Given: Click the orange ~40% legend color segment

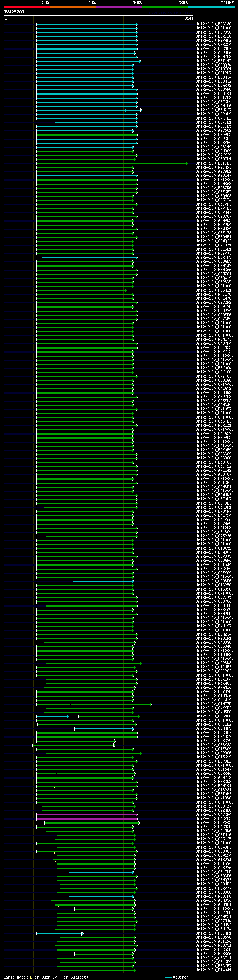Looking at the screenshot, I should 73,7.
